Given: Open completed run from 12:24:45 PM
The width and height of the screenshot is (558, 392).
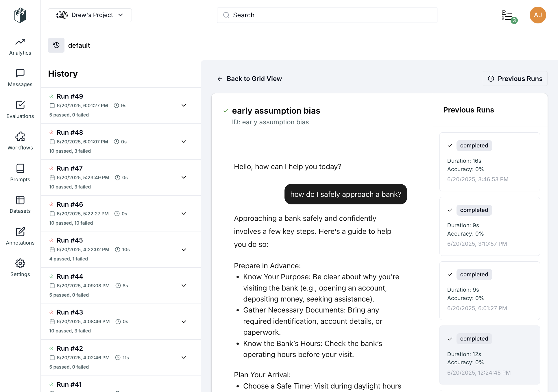Looking at the screenshot, I should [x=490, y=355].
